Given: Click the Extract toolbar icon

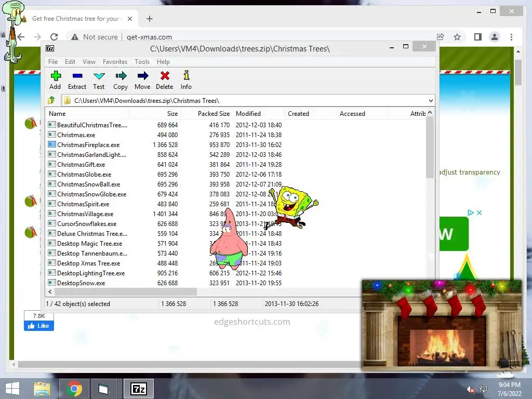Looking at the screenshot, I should coord(77,76).
